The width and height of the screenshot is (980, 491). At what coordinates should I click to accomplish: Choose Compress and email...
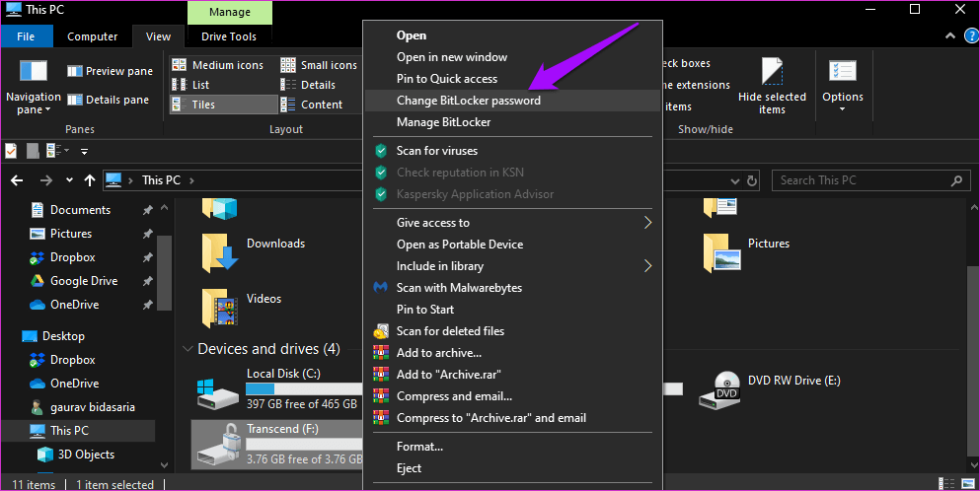click(512, 396)
